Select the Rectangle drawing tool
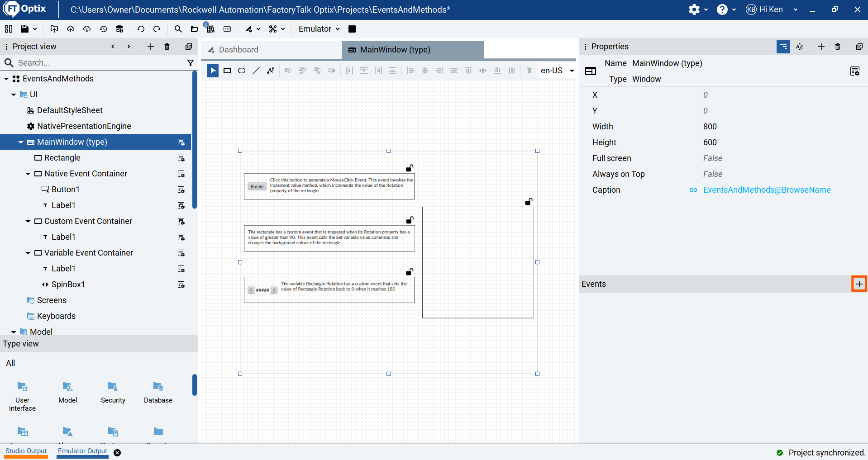 coord(227,71)
